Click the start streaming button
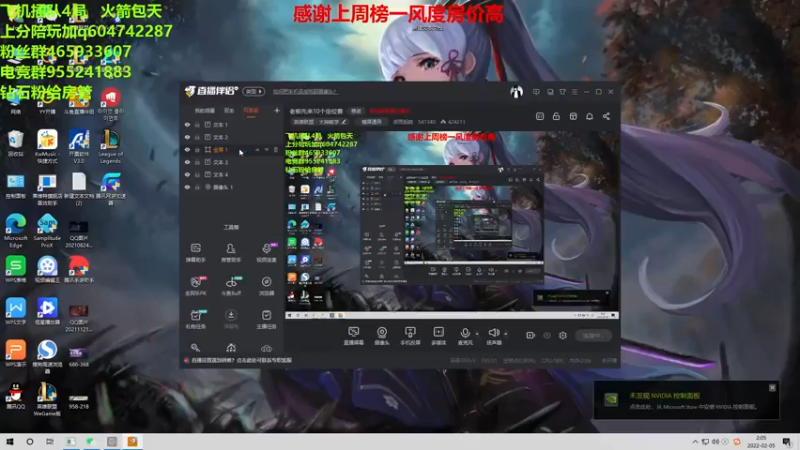This screenshot has height=450, width=800. [x=593, y=336]
